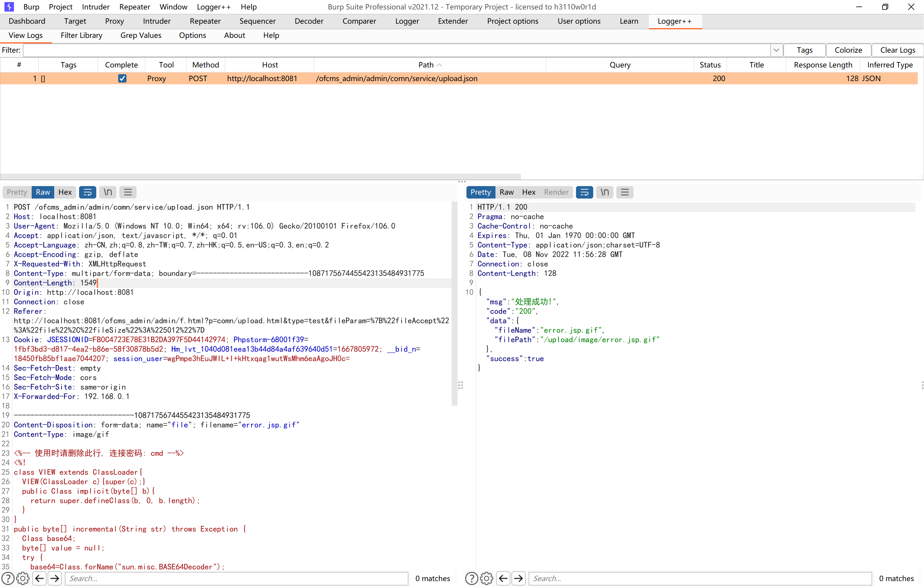Show non-printable characters in the request editor
The height and width of the screenshot is (587, 924).
pyautogui.click(x=108, y=192)
